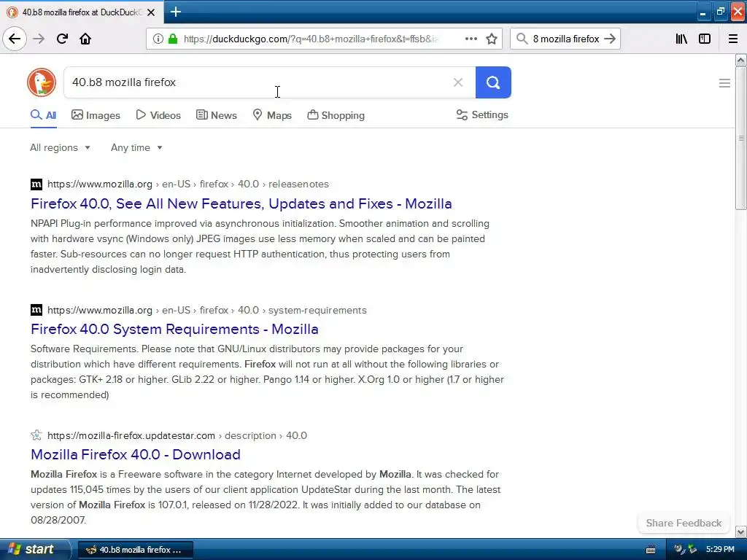Close the DuckDuckGo tab

[151, 12]
